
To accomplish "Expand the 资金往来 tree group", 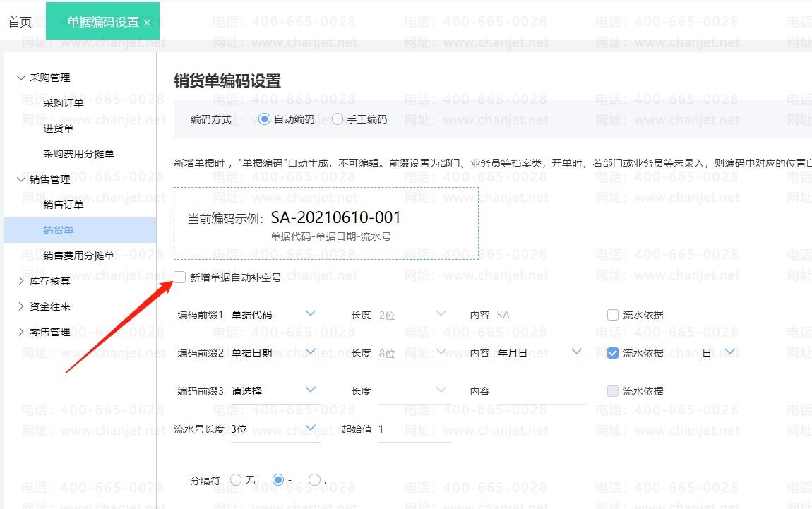I will [20, 306].
